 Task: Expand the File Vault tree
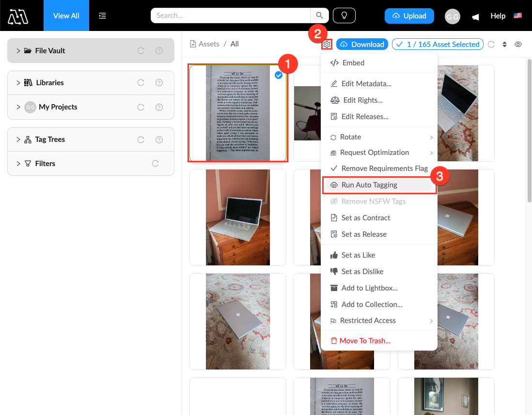pyautogui.click(x=18, y=51)
